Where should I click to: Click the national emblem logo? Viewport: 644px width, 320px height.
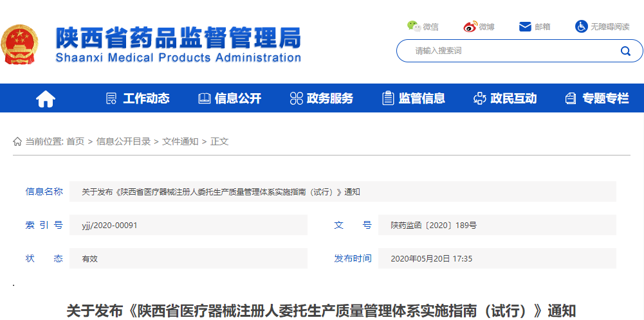19,44
